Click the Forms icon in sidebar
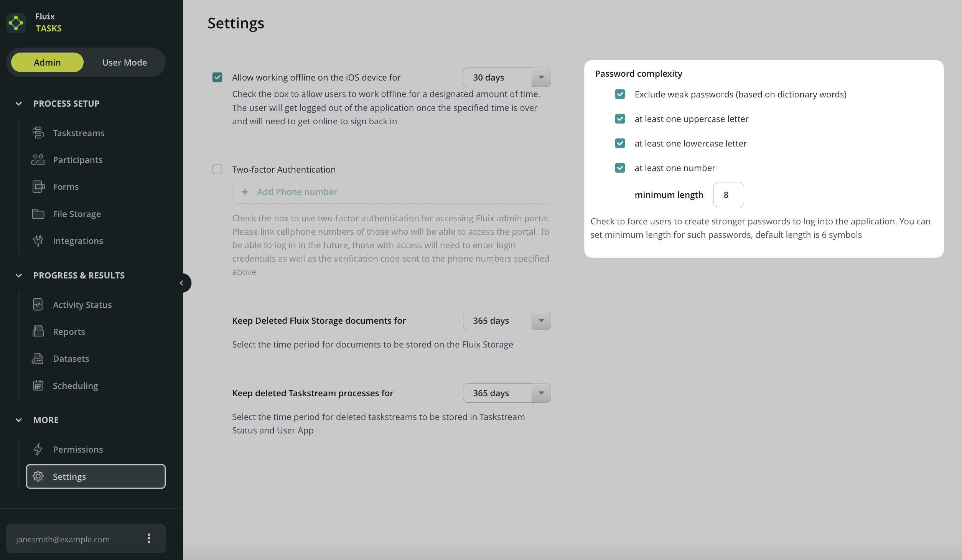The height and width of the screenshot is (560, 962). pos(38,187)
